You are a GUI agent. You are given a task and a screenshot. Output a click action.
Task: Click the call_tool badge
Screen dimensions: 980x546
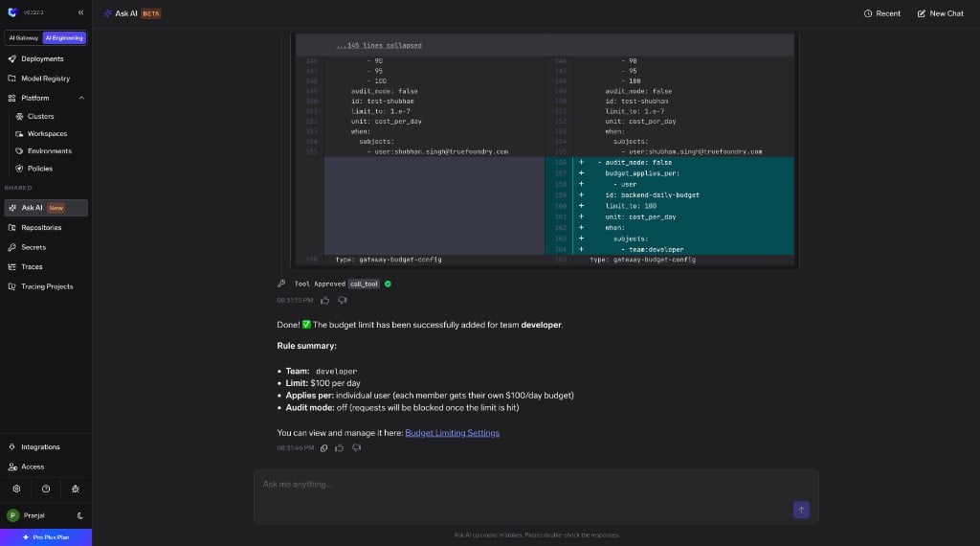pos(364,284)
